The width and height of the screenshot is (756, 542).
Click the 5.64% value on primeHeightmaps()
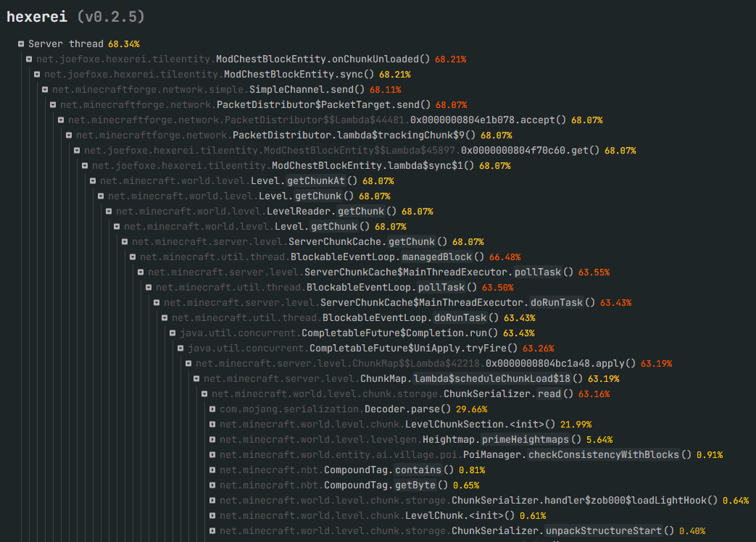[599, 439]
